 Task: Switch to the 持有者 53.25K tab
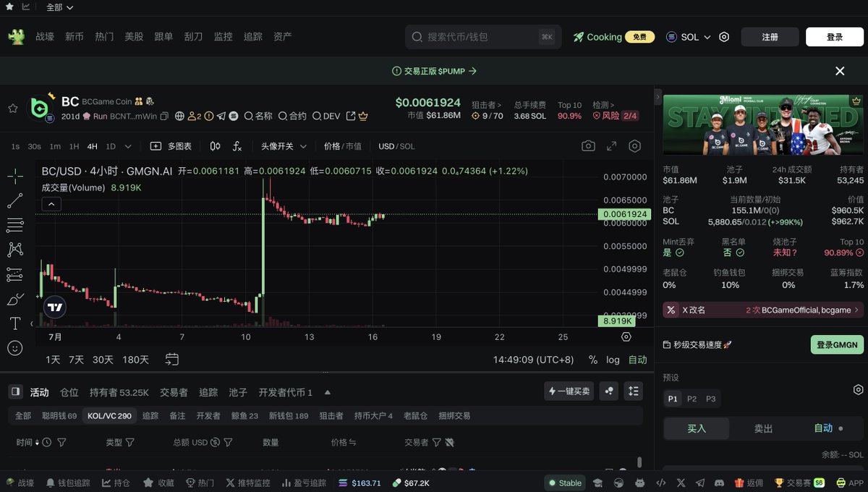119,392
